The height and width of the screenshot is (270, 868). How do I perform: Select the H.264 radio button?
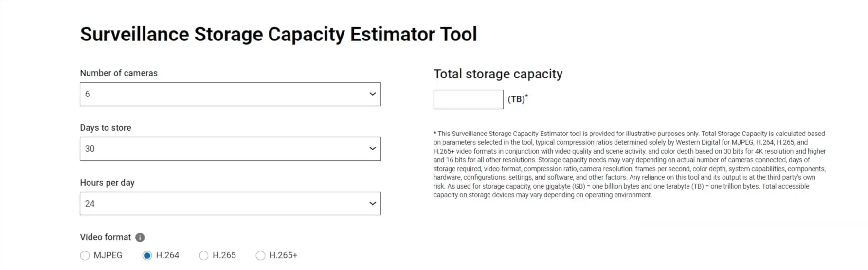(x=147, y=256)
